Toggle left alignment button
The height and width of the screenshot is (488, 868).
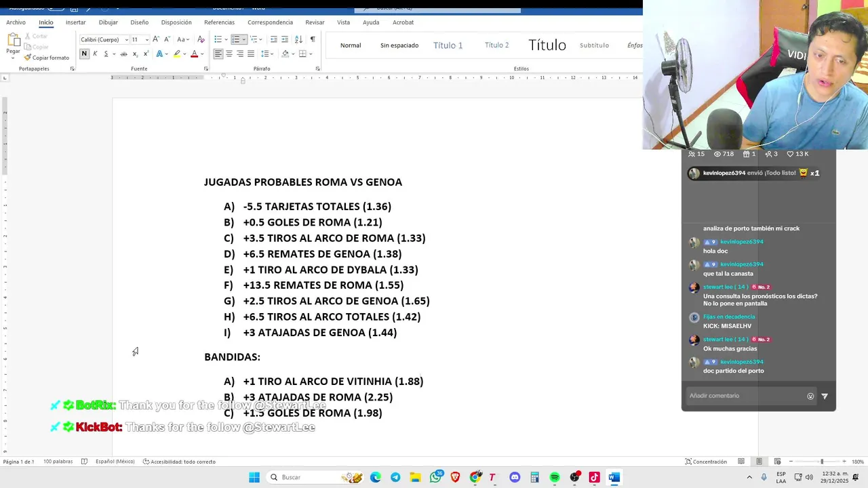tap(218, 54)
